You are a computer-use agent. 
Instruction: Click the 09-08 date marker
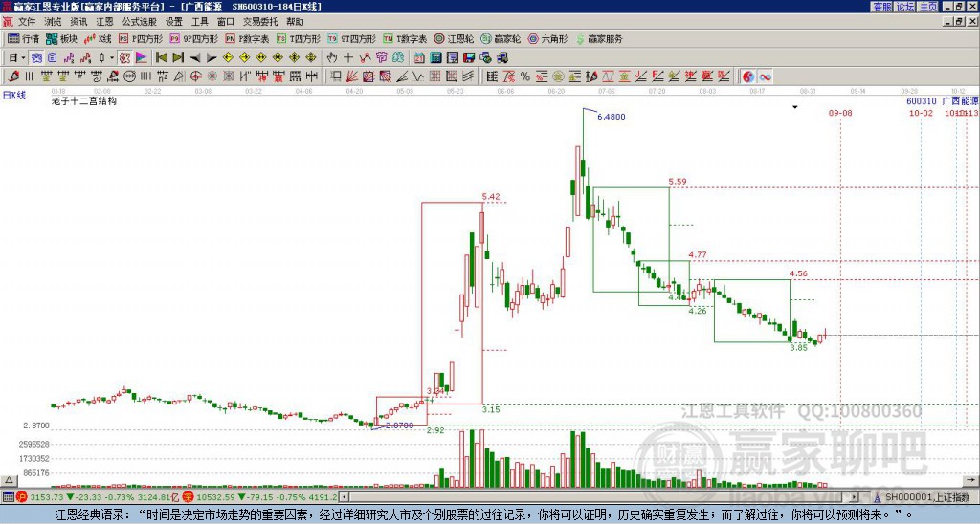pyautogui.click(x=840, y=113)
